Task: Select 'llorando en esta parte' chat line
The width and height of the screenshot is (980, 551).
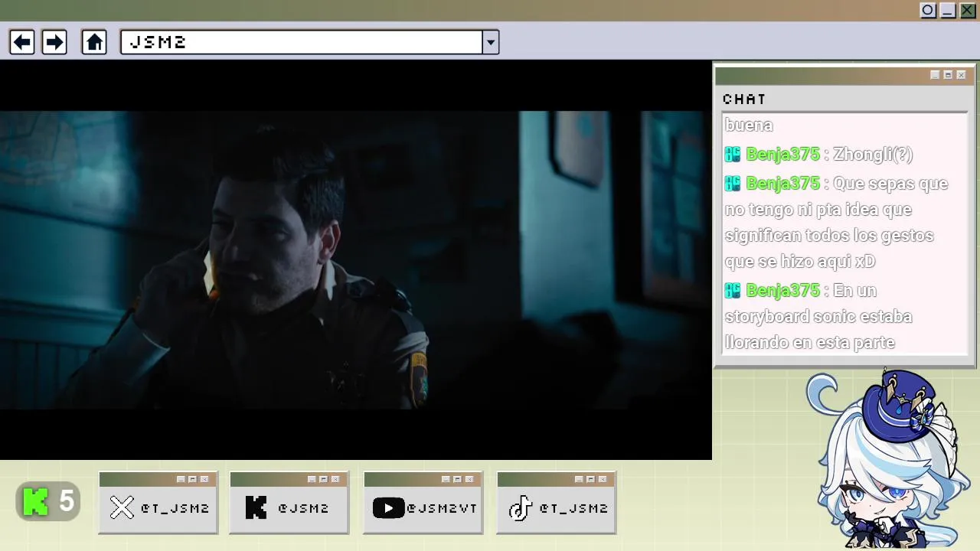Action: [810, 343]
